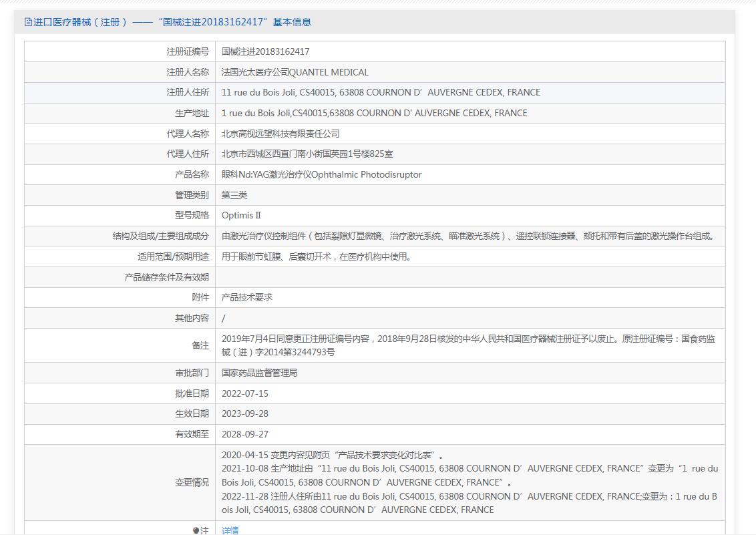This screenshot has height=535, width=756.
Task: Click the 代理人名称 row label
Action: (x=188, y=134)
